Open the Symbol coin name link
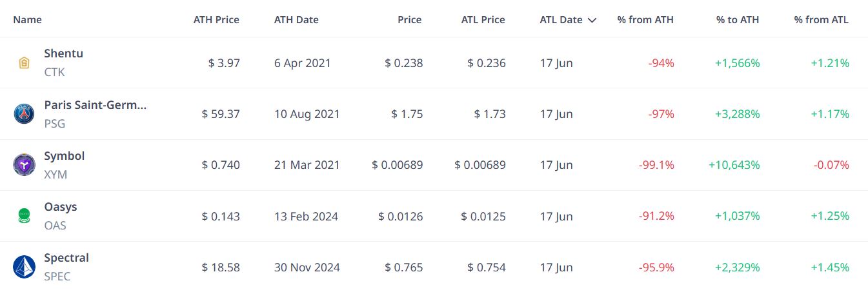Screen dimensions: 868x292 tap(64, 155)
